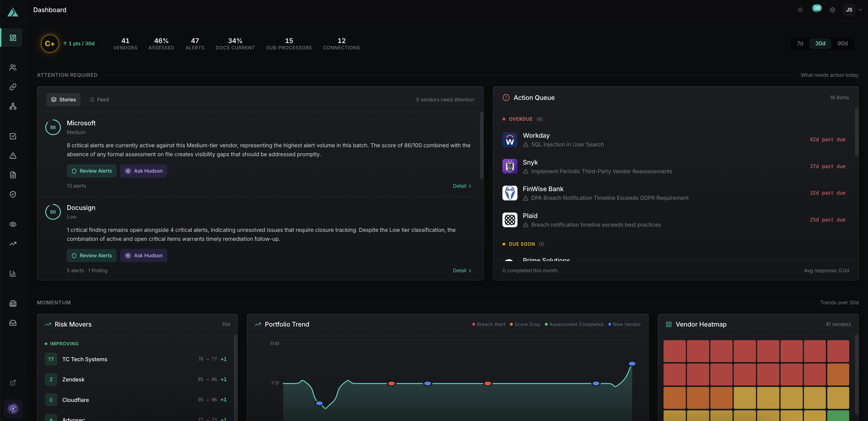Open the settings gear icon
Image resolution: width=868 pixels, height=421 pixels.
coord(832,10)
